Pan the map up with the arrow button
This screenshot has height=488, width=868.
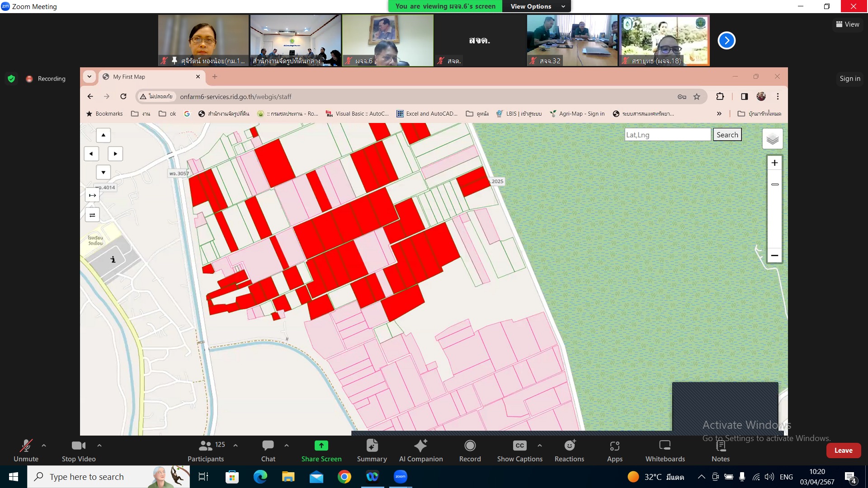(x=103, y=135)
